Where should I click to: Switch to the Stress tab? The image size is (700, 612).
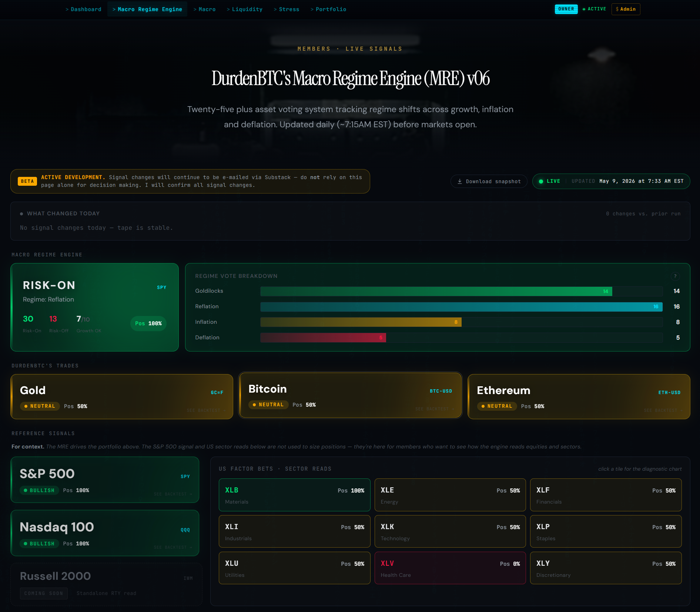[287, 9]
